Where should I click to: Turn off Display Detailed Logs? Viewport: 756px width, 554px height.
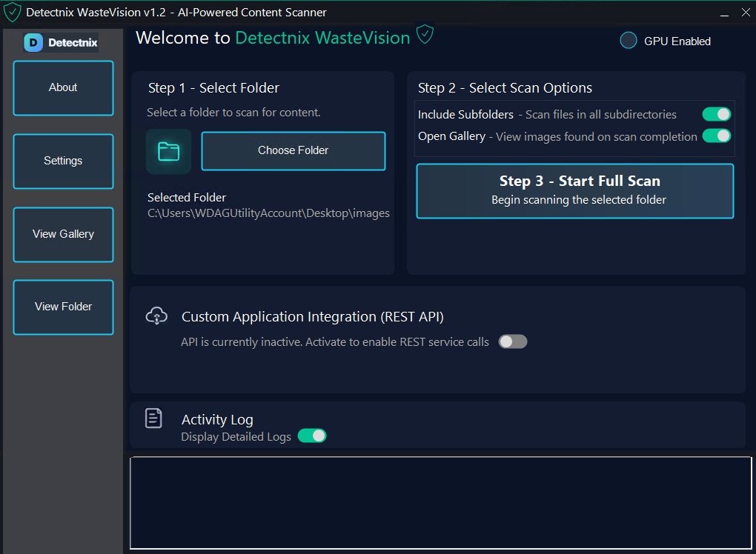pyautogui.click(x=312, y=435)
